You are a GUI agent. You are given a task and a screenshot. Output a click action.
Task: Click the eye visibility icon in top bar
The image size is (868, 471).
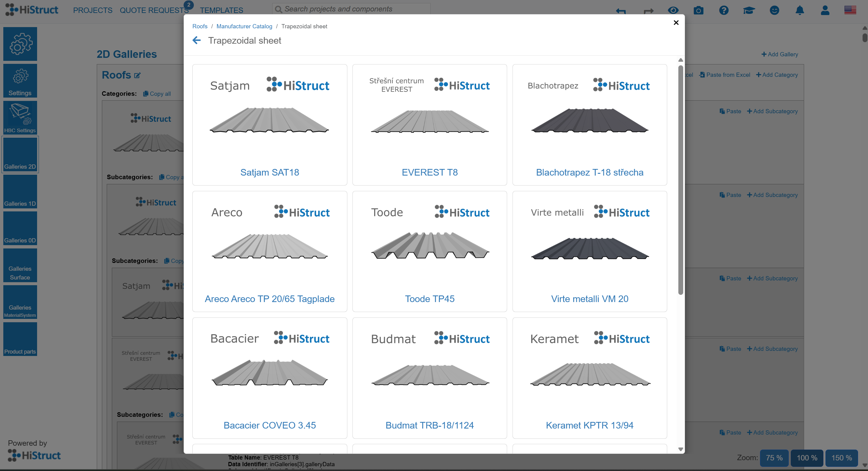[x=673, y=11]
